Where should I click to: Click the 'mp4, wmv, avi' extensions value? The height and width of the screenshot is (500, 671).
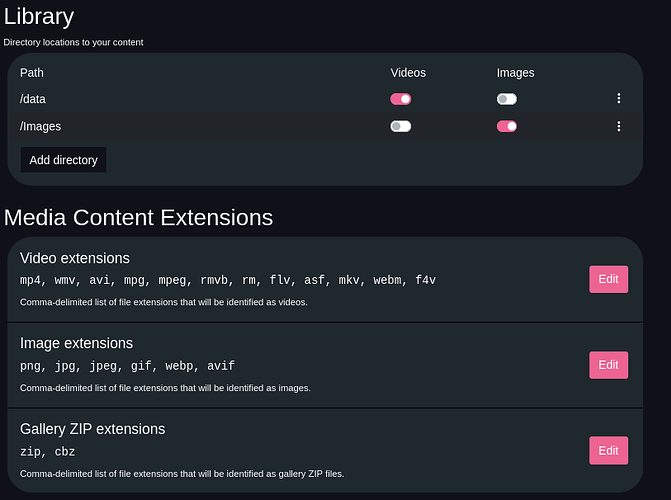(x=228, y=280)
